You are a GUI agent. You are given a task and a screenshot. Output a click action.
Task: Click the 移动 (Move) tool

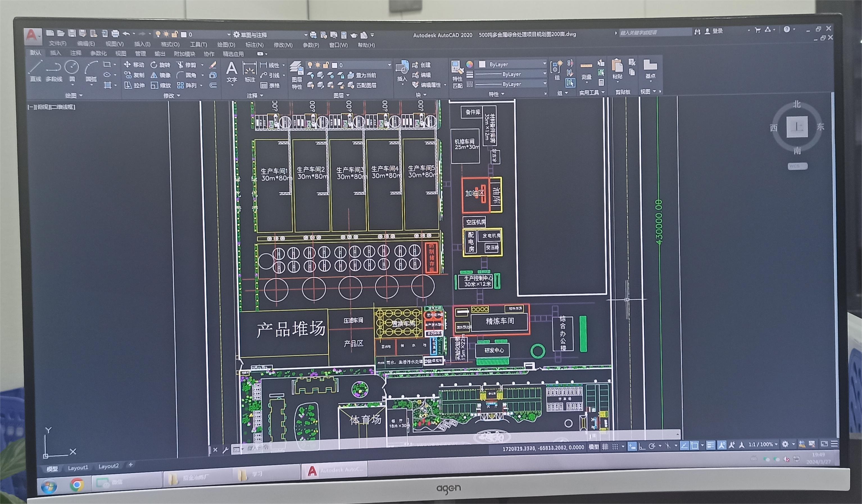coord(134,65)
